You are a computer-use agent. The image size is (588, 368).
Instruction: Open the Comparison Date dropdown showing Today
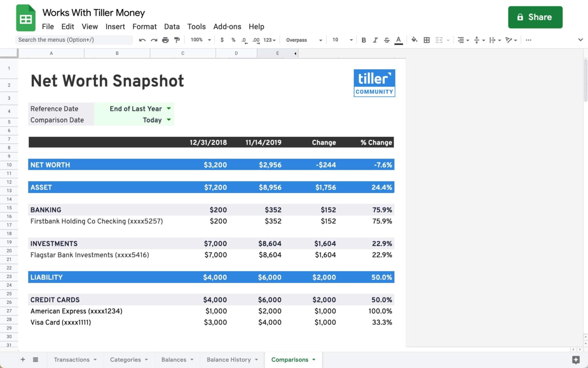tap(169, 120)
